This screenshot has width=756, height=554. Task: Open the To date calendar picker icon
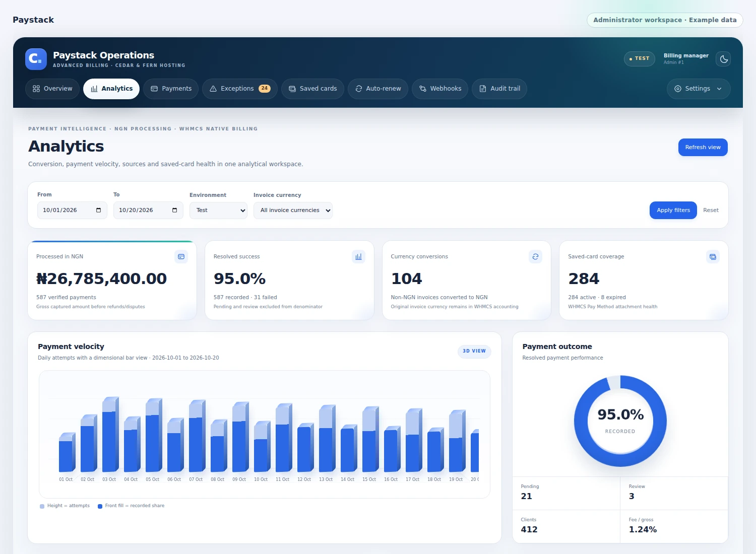pos(174,210)
